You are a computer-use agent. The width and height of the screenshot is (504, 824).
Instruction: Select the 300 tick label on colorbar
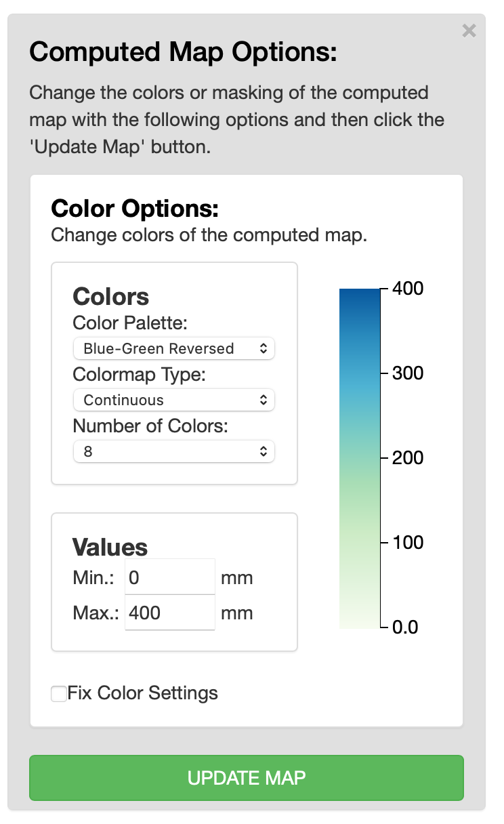[408, 373]
